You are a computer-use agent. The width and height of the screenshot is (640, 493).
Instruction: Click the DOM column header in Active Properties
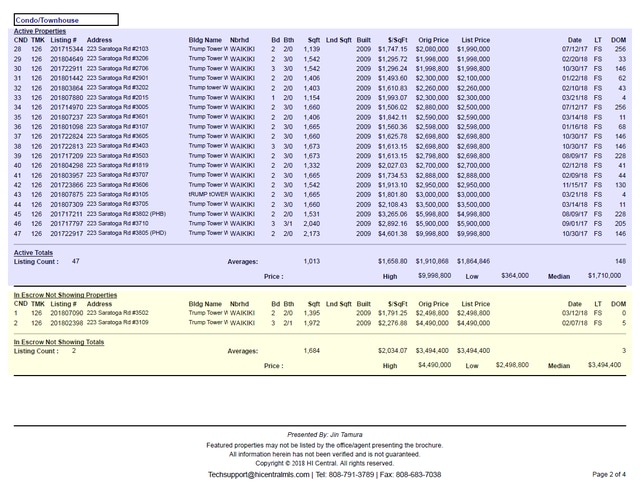pos(619,39)
